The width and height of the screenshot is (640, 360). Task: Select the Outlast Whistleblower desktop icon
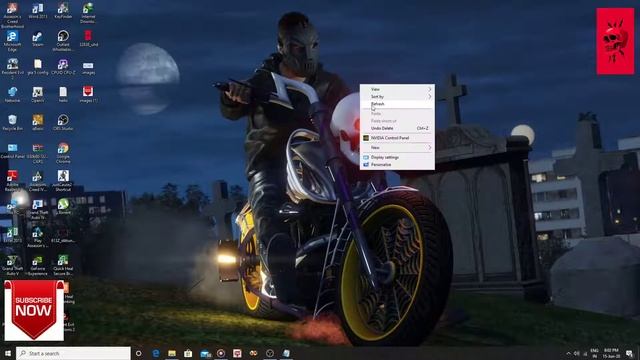[x=63, y=41]
